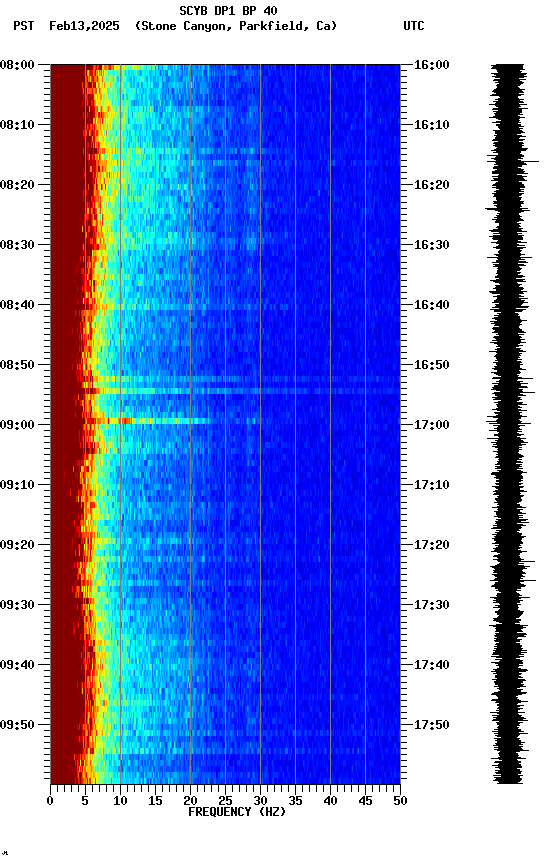Click the '(Stone Canyon, Parkfield, Ca)' location text

click(236, 26)
